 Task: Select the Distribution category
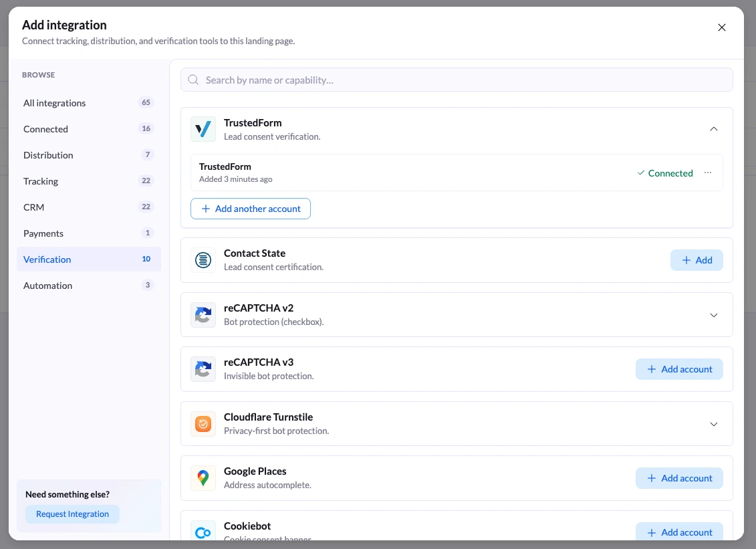click(89, 155)
